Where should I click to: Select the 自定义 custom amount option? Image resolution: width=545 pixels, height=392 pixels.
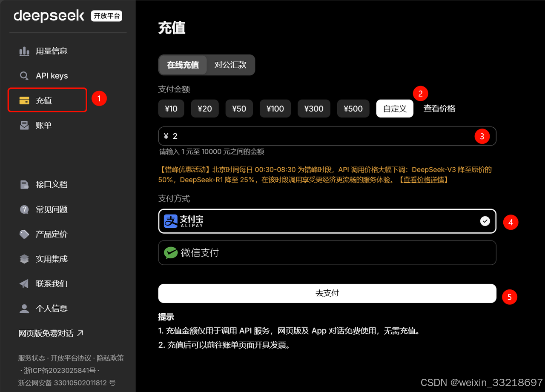pos(395,109)
